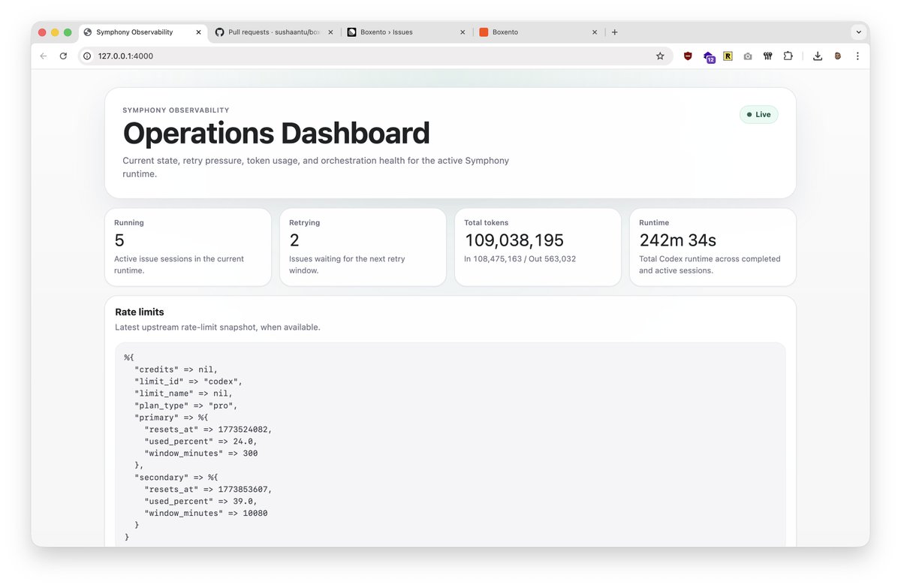901x588 pixels.
Task: Open a new browser tab
Action: pos(614,32)
